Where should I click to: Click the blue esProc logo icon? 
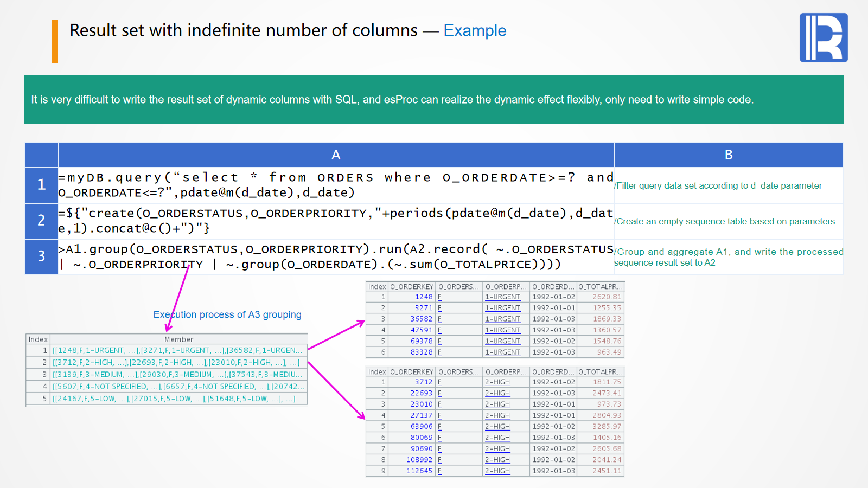tap(823, 37)
